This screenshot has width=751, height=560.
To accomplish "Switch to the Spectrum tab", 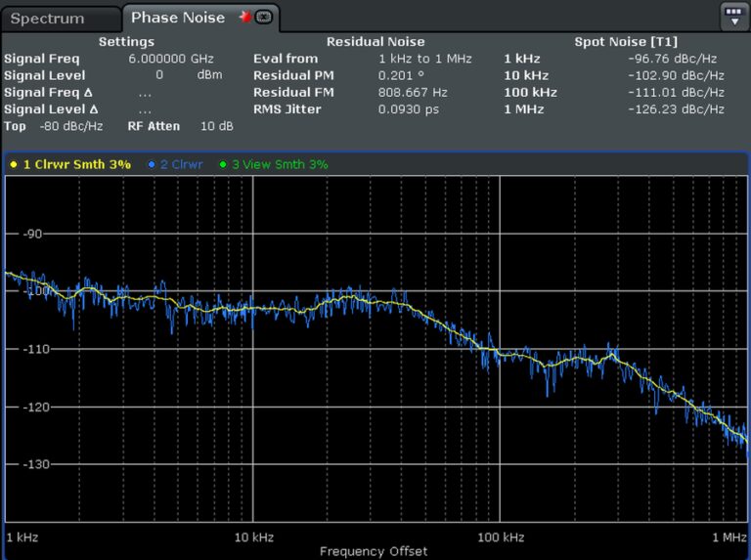I will click(49, 19).
